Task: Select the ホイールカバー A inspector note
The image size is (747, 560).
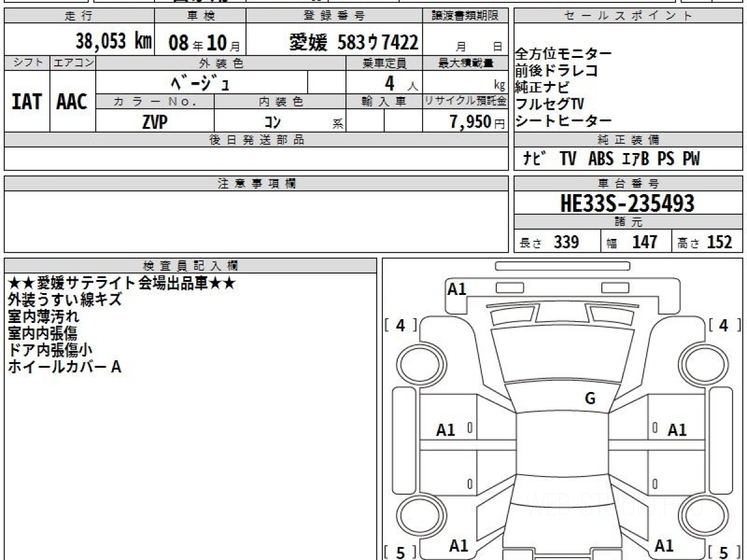Action: point(65,367)
